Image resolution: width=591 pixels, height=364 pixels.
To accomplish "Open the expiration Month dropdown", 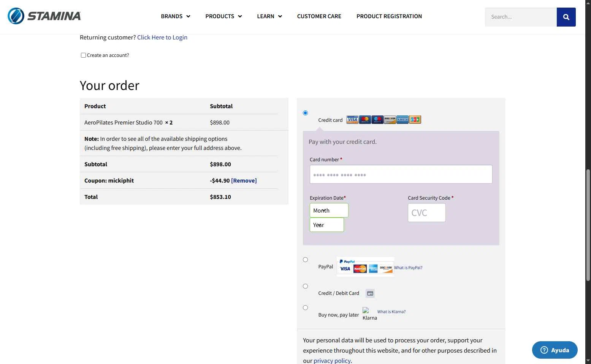I will [329, 210].
